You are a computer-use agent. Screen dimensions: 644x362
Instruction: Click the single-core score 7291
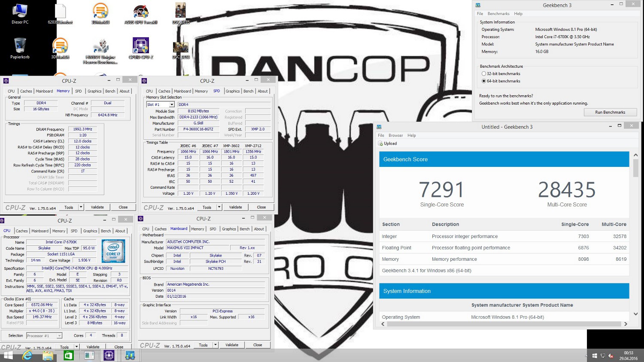click(x=442, y=190)
